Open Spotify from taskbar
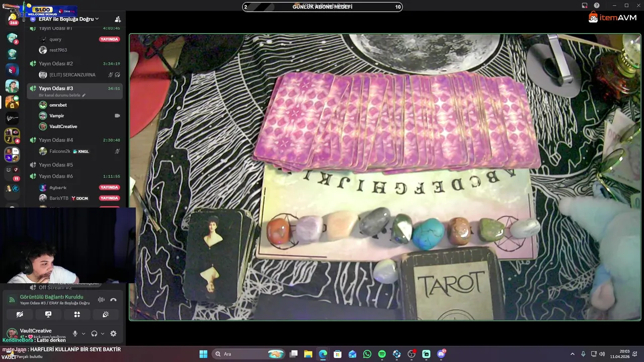The image size is (644, 362). click(x=382, y=354)
